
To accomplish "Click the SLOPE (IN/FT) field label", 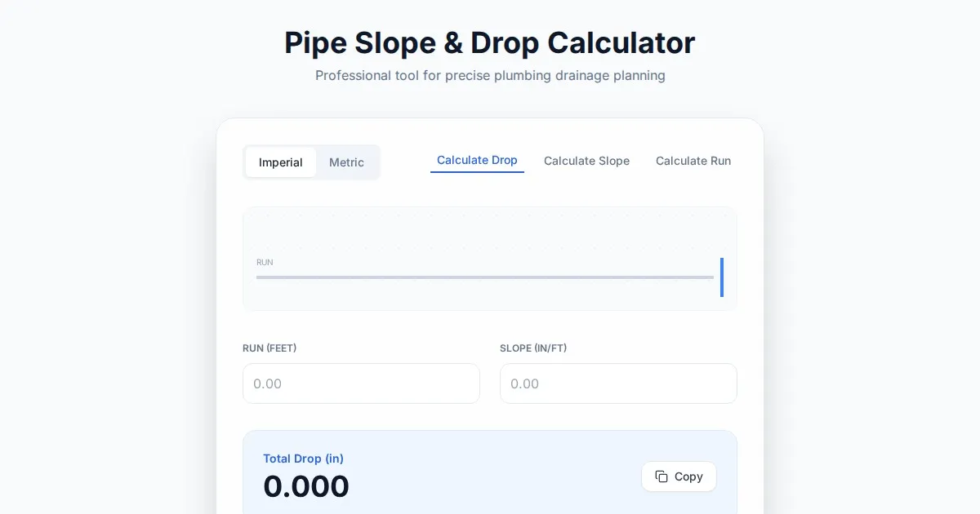I will click(x=533, y=348).
